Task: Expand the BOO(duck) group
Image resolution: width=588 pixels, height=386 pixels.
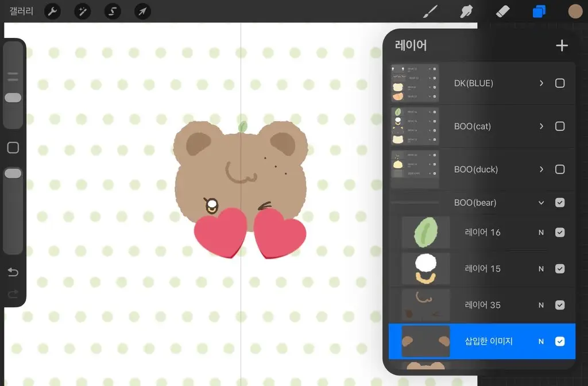Action: tap(541, 169)
